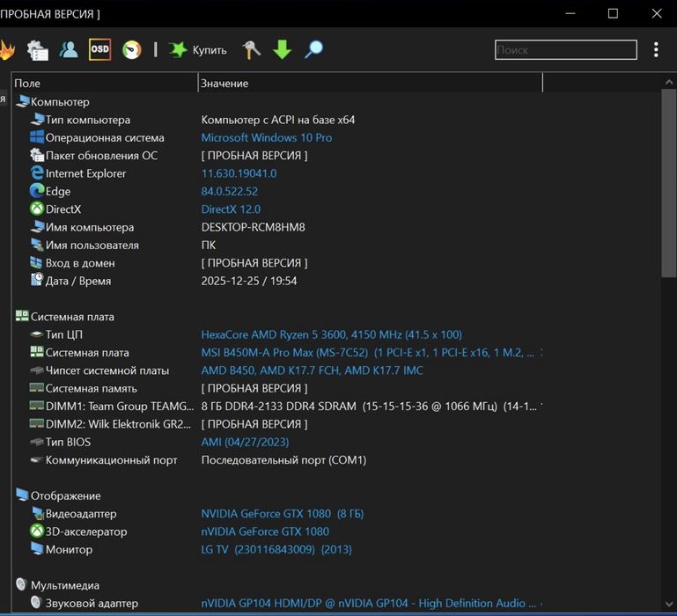Screen dimensions: 677x616
Task: Open the user/support icon in toolbar
Action: point(69,49)
